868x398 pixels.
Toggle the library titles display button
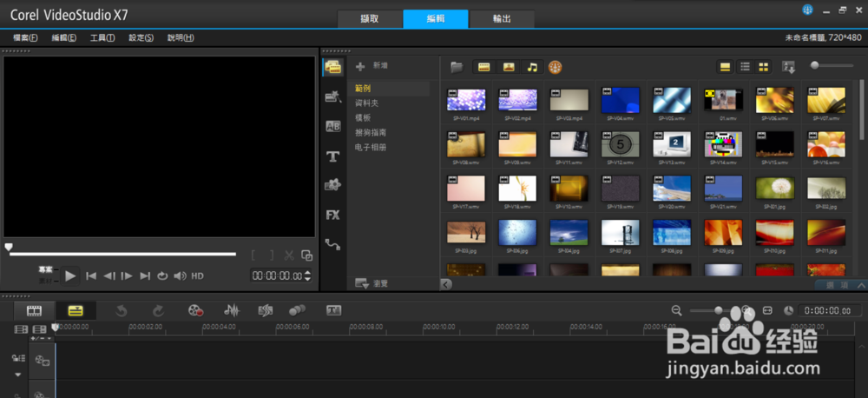click(725, 67)
